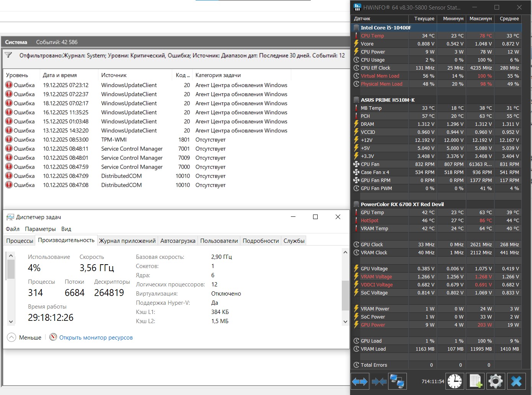Open the Открыть монитор ресурсов link

point(96,338)
